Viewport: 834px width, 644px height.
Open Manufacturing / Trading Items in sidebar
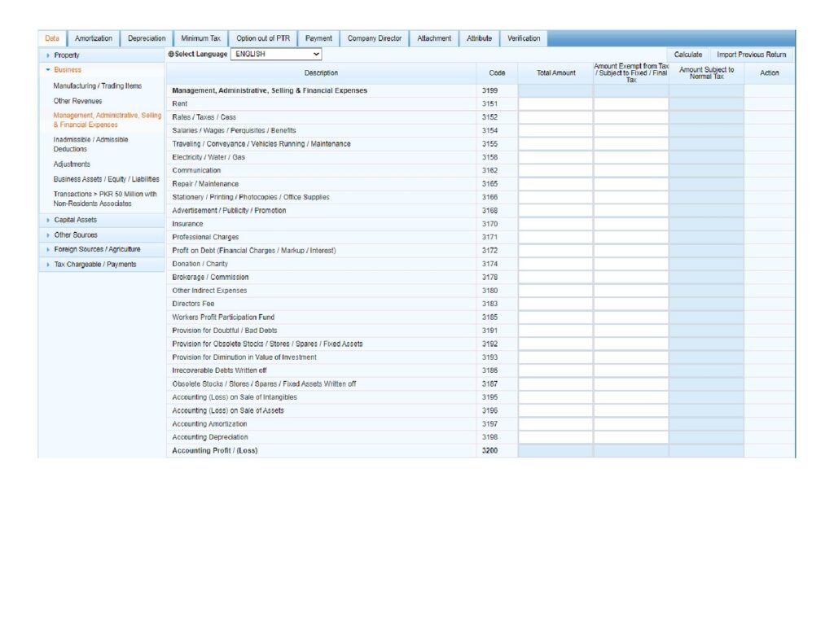tap(97, 85)
